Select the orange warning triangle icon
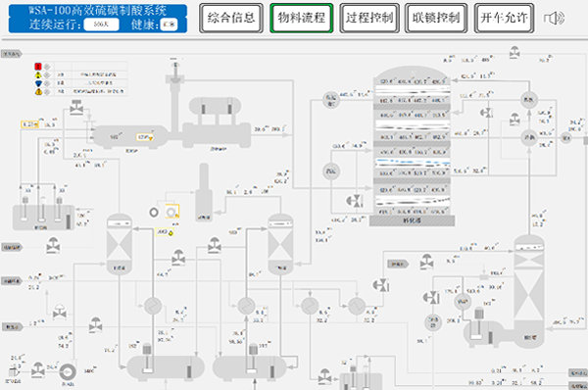The width and height of the screenshot is (588, 390). point(38,91)
